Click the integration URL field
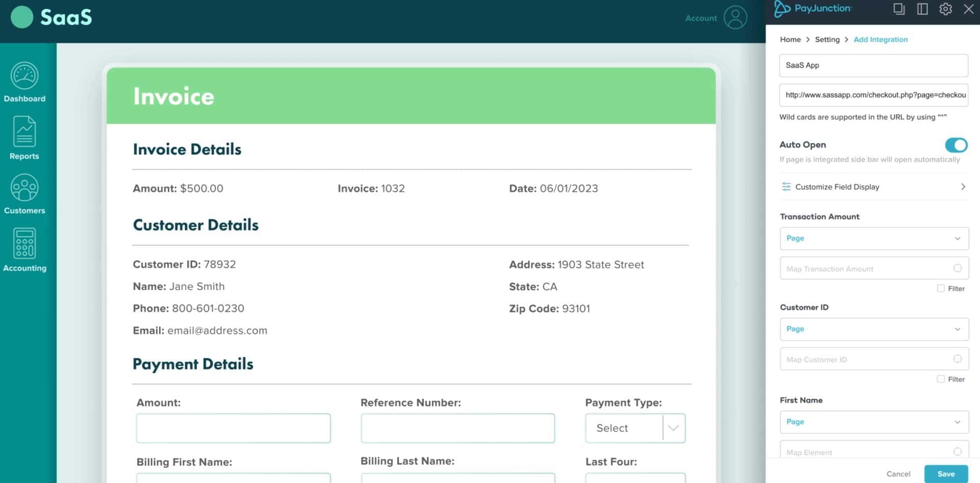980x483 pixels. tap(873, 95)
